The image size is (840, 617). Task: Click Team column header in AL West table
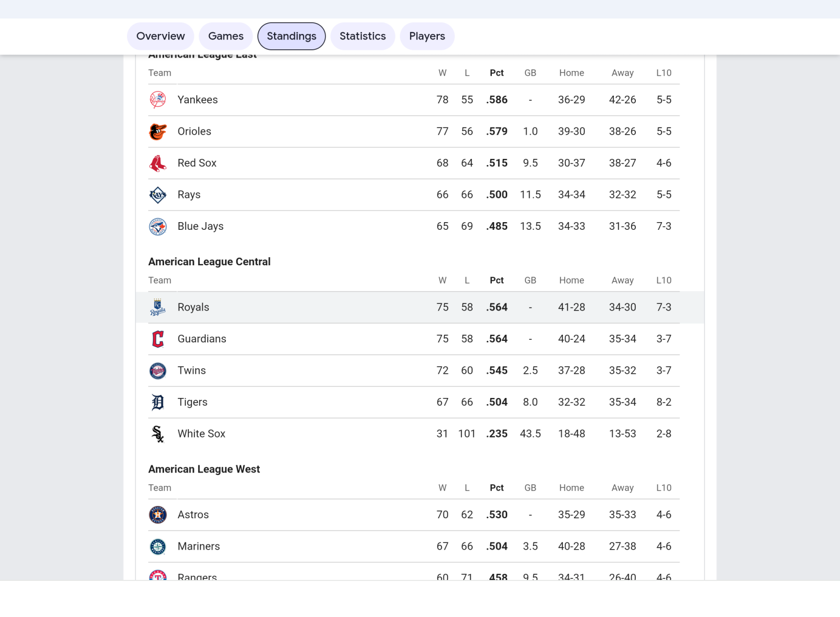point(159,487)
